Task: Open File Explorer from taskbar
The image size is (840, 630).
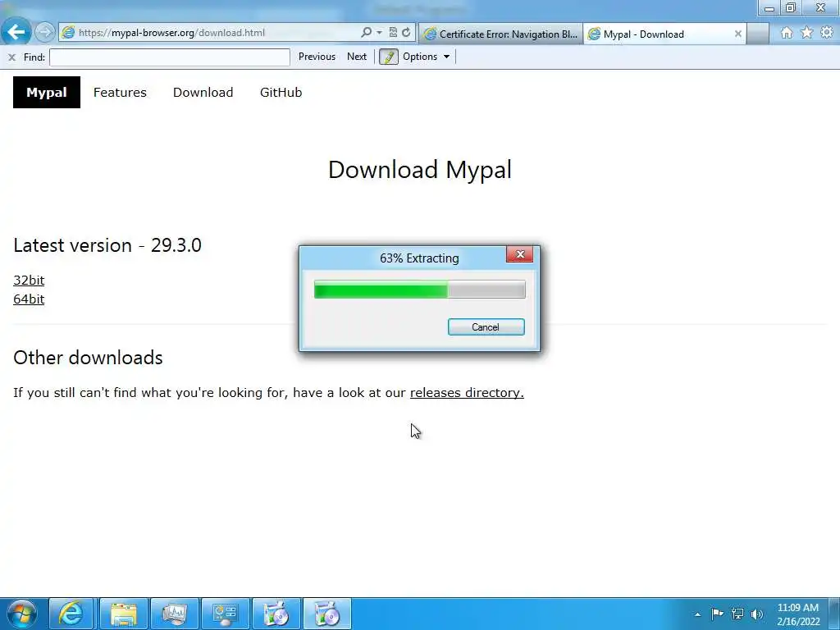Action: 123,614
